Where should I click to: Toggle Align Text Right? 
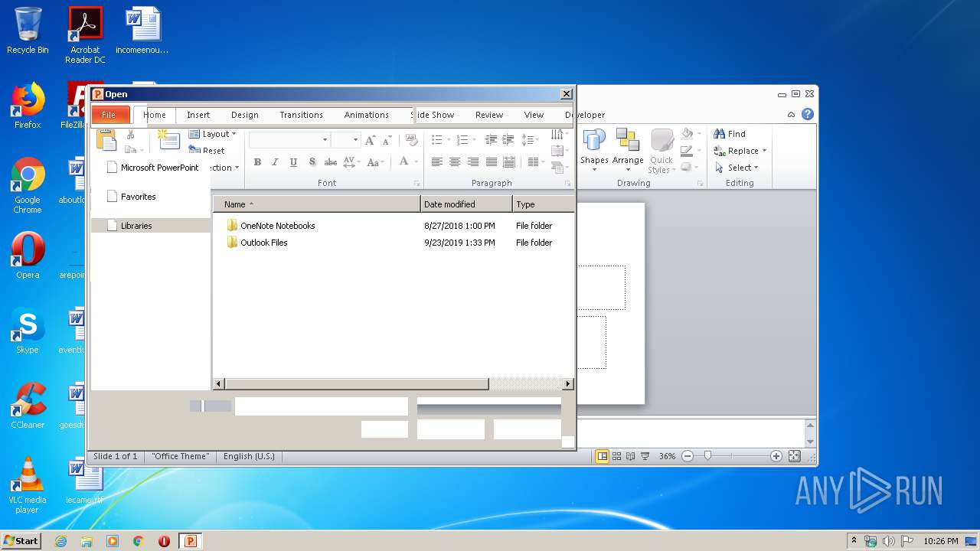tap(473, 162)
